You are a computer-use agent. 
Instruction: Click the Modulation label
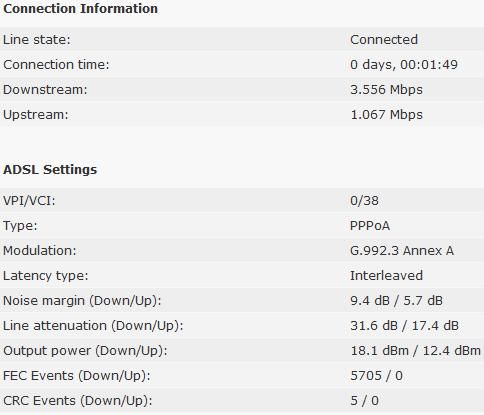tap(40, 251)
